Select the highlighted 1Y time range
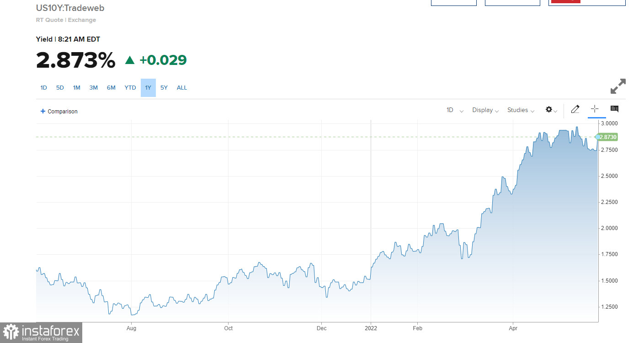Image resolution: width=644 pixels, height=343 pixels. [148, 88]
